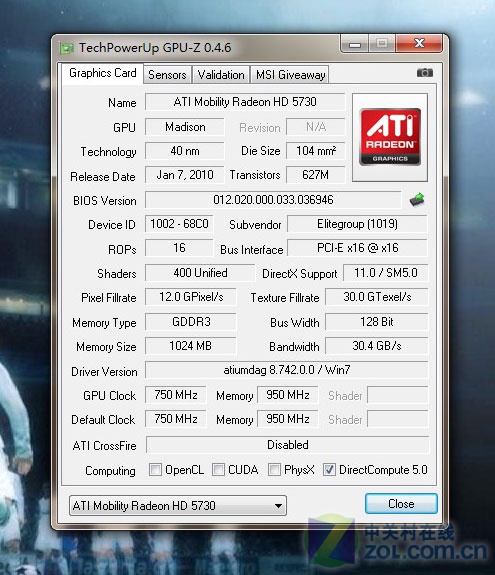This screenshot has width=495, height=575.
Task: Click the Memory Size value 1024 MB
Action: (x=191, y=346)
